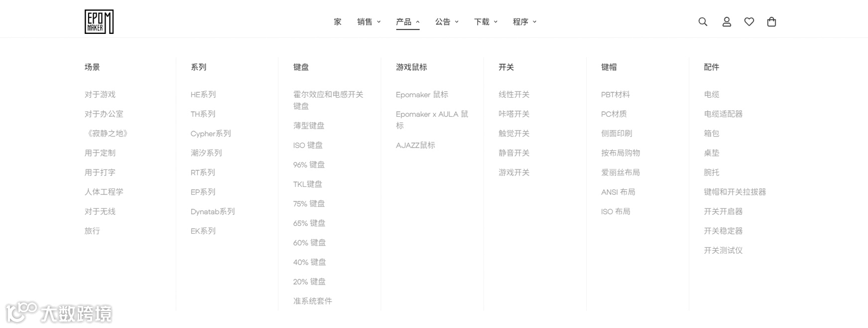868x328 pixels.
Task: Open 霍尔效应和电感开关键盘 link
Action: click(x=328, y=100)
